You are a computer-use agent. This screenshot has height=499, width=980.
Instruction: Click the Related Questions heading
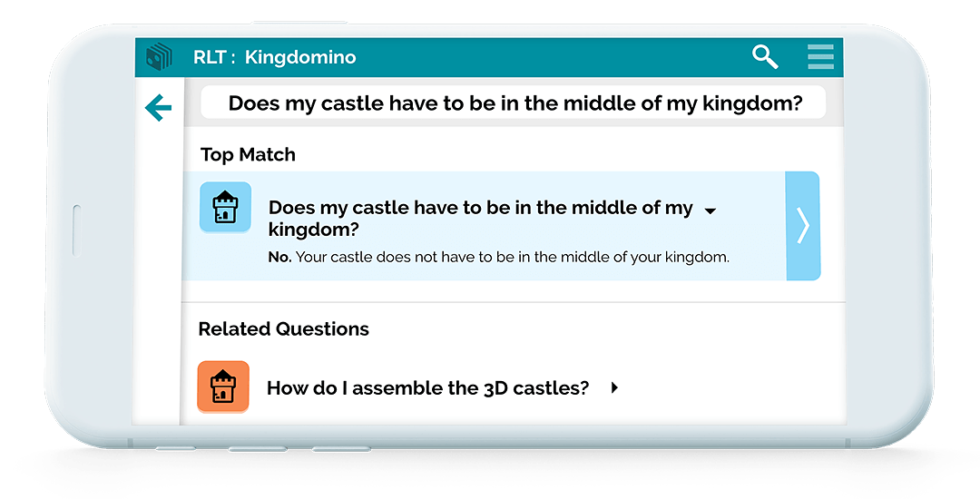tap(284, 329)
